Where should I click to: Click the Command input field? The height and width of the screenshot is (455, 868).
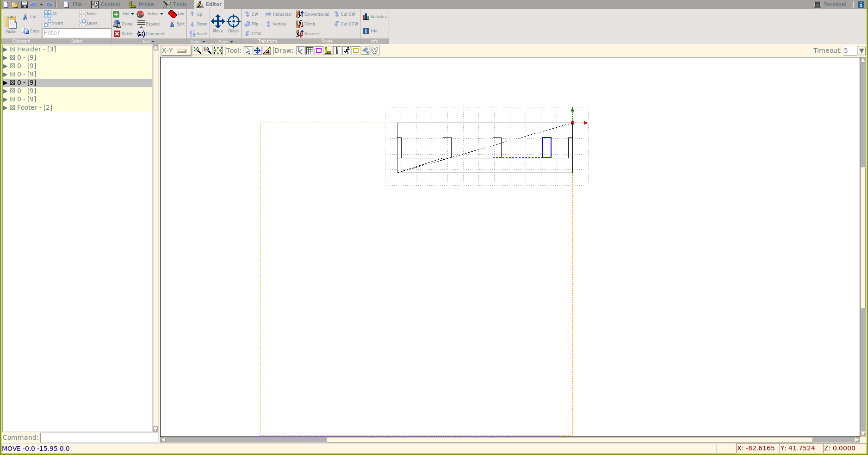[99, 437]
